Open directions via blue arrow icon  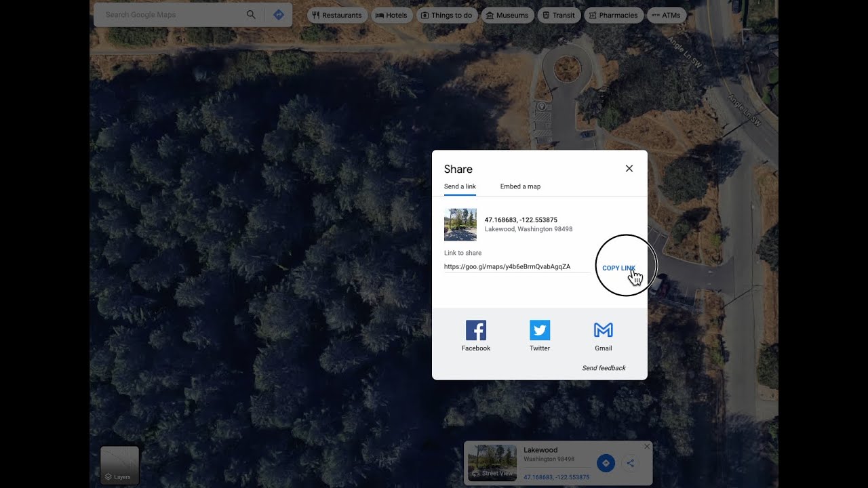point(278,15)
